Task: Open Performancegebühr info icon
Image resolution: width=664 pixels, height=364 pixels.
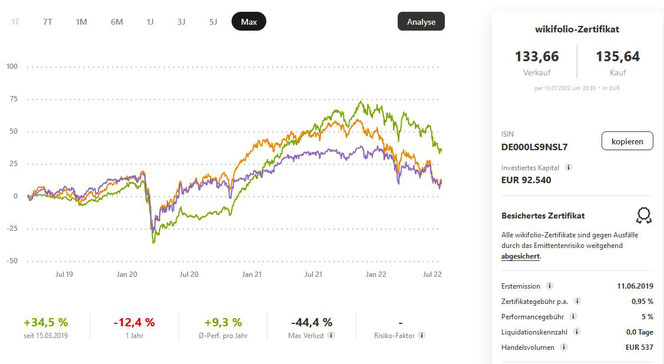Action: pos(573,317)
